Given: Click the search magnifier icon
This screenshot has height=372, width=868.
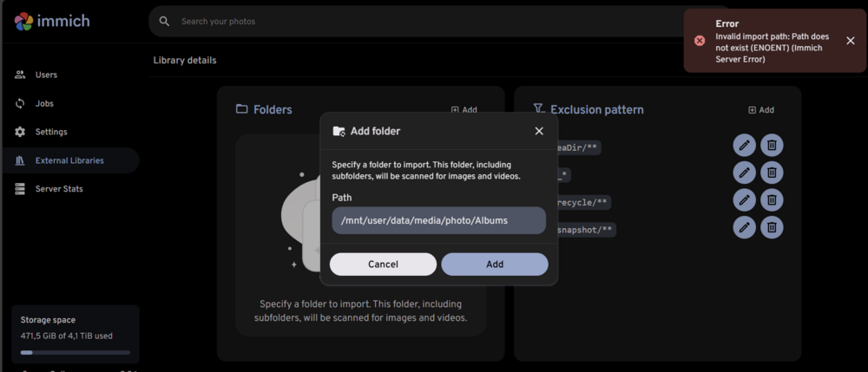Looking at the screenshot, I should (164, 22).
